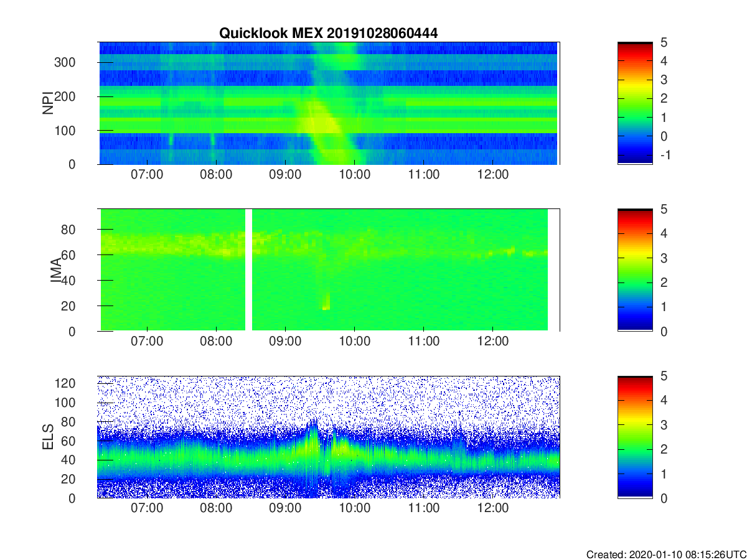
Task: Select the ELS y-axis label
Action: (x=48, y=437)
